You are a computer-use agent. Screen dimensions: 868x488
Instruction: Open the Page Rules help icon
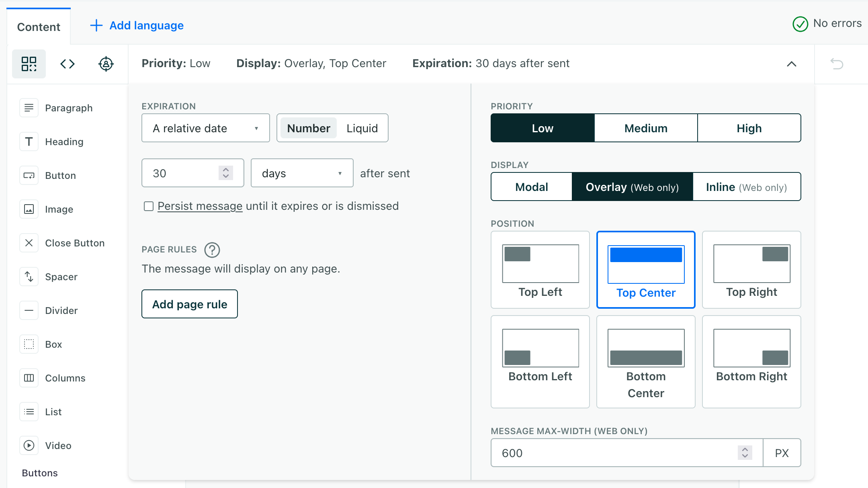[x=212, y=250]
